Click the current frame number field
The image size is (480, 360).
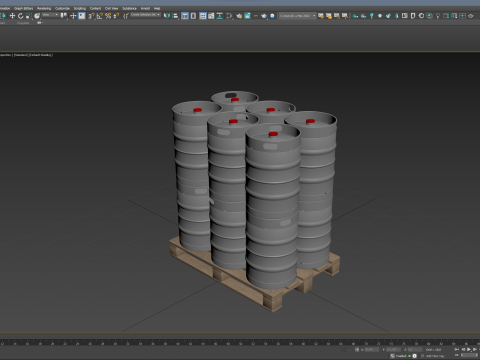pos(469,355)
